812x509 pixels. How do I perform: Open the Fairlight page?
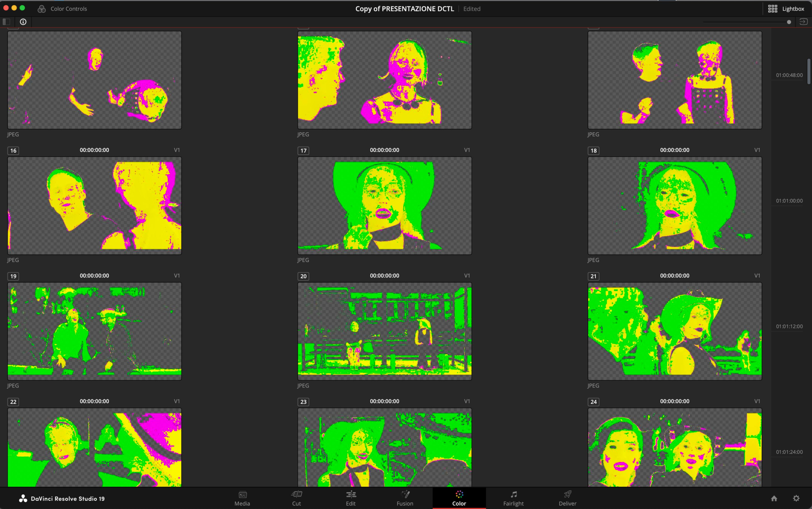pos(513,498)
